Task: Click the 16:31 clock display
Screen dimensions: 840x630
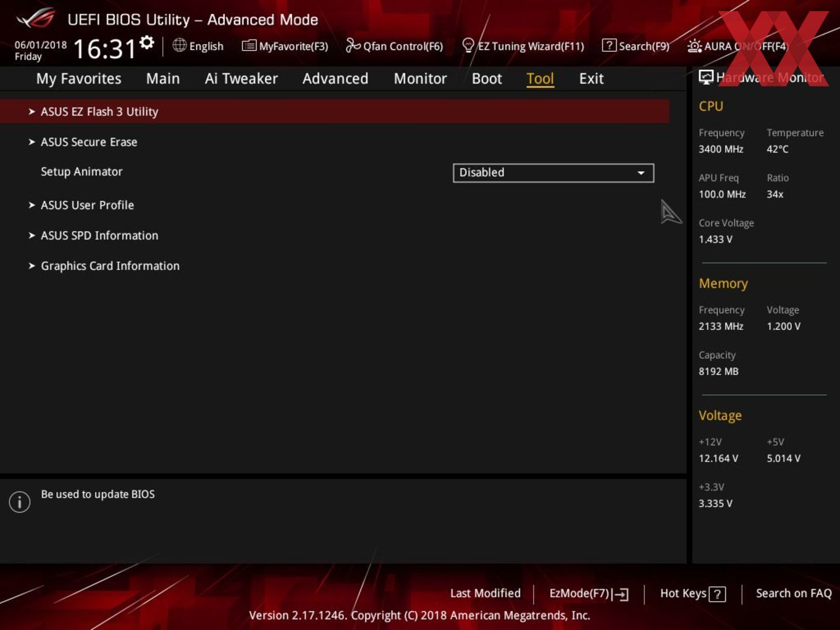Action: coord(104,49)
